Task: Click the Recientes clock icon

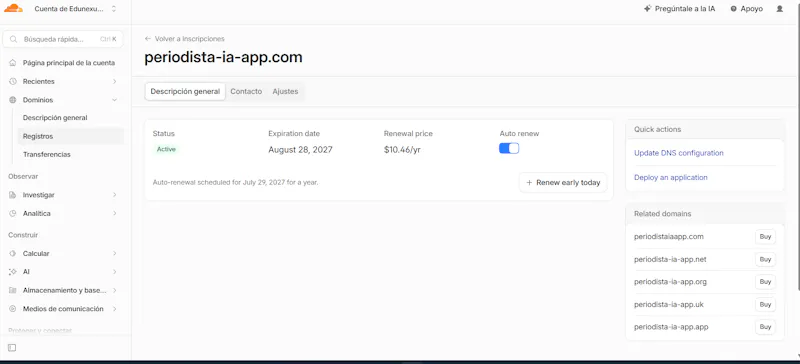Action: [13, 81]
